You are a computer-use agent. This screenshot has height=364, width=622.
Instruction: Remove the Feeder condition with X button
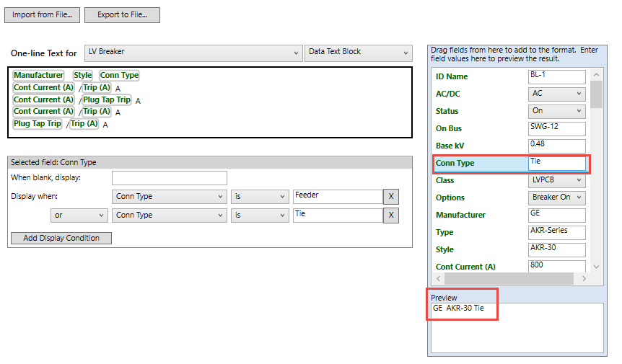390,197
